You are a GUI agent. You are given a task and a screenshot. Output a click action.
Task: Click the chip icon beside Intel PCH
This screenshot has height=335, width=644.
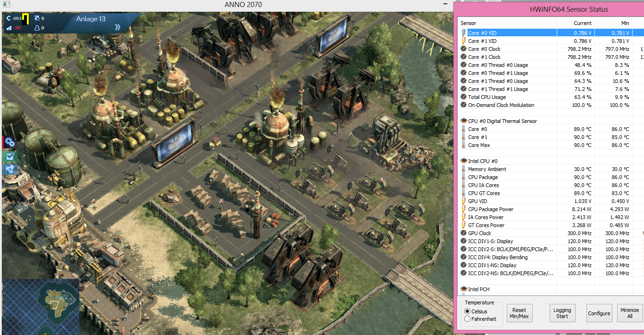tap(463, 289)
